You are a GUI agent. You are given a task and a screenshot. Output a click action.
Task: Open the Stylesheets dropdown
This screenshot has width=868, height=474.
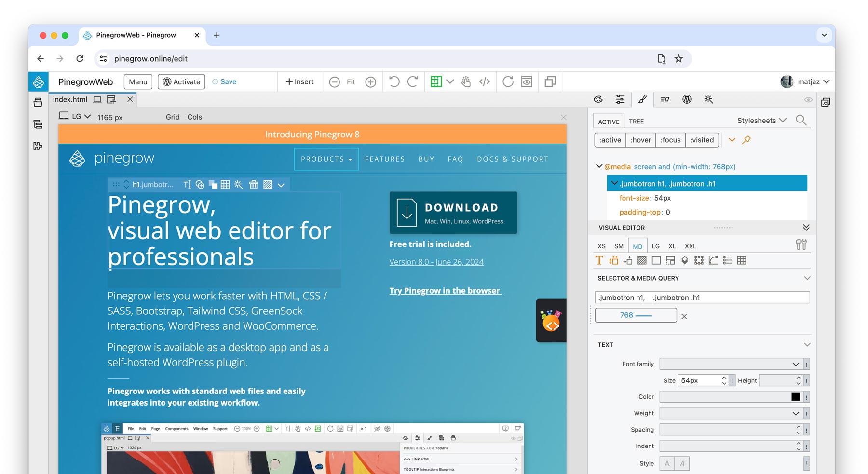(762, 121)
